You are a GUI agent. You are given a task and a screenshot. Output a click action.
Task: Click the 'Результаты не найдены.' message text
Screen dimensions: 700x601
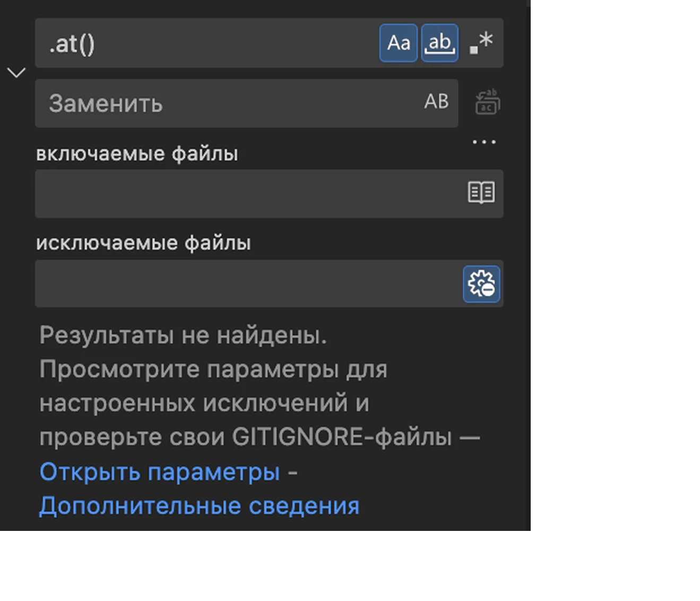tap(183, 335)
